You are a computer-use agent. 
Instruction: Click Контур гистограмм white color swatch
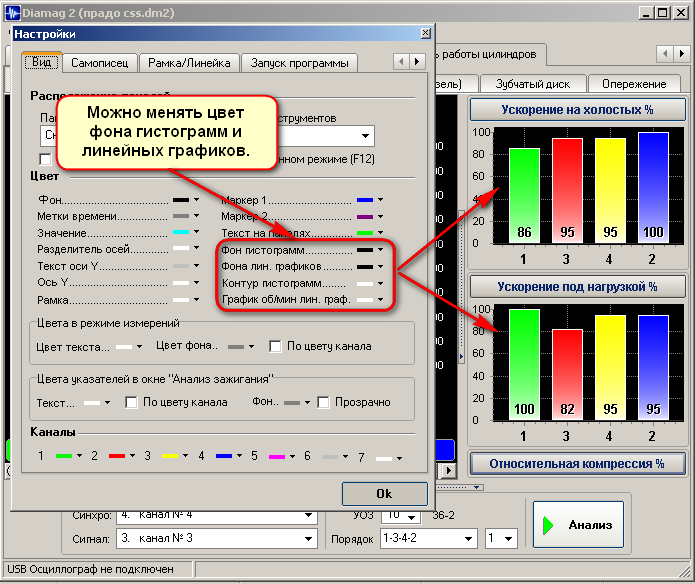(x=365, y=284)
